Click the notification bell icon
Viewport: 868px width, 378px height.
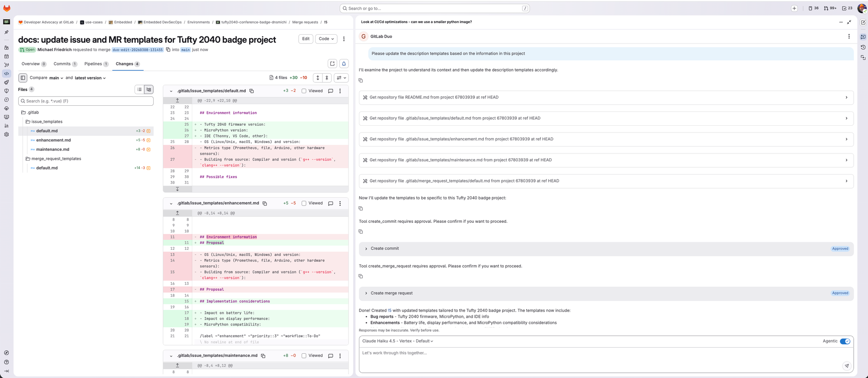(344, 64)
